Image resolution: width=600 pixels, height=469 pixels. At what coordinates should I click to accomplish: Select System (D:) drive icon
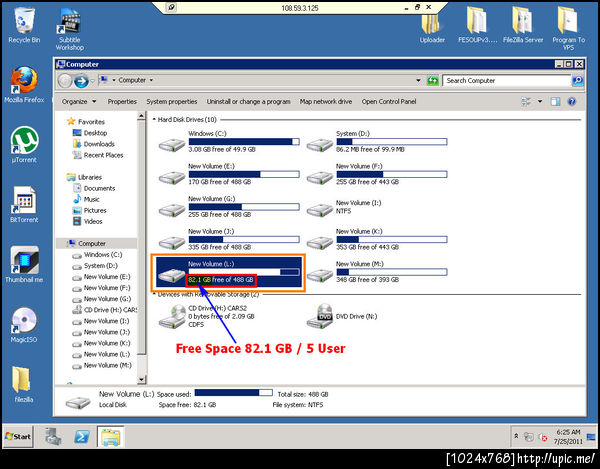pyautogui.click(x=320, y=145)
